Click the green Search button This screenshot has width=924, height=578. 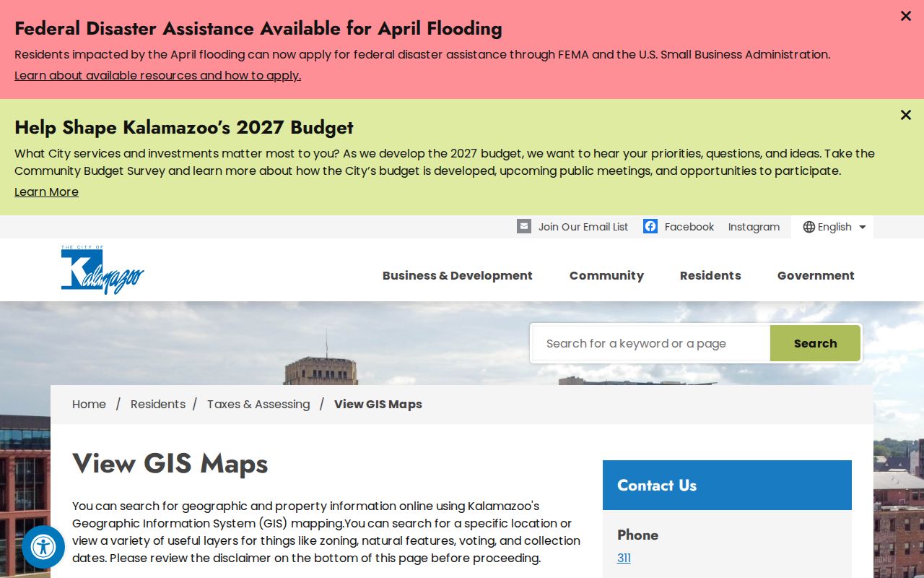coord(815,343)
